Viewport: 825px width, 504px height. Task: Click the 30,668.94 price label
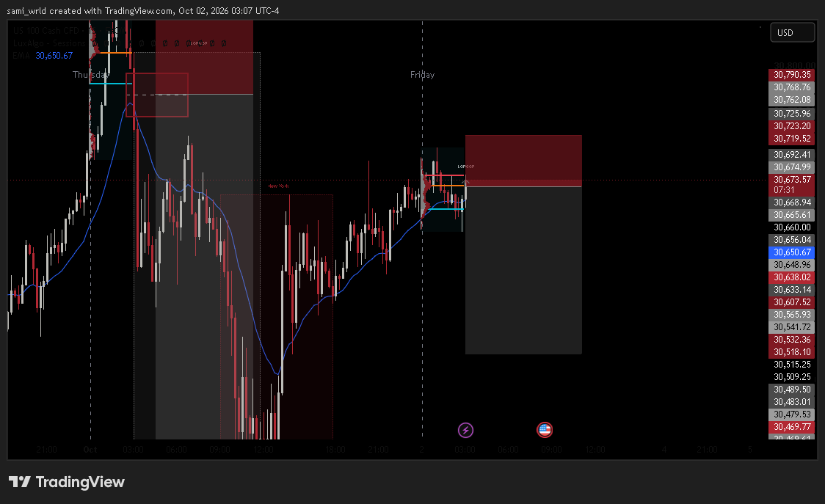coord(792,202)
